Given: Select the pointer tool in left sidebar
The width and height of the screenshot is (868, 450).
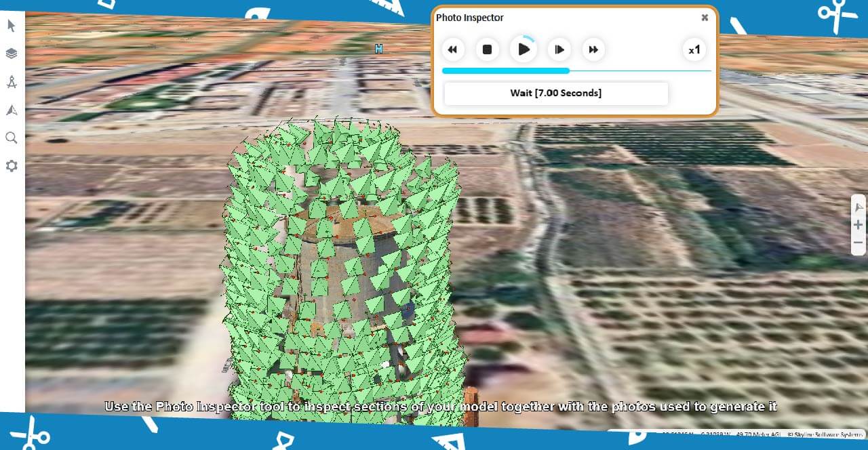Looking at the screenshot, I should click(x=12, y=26).
